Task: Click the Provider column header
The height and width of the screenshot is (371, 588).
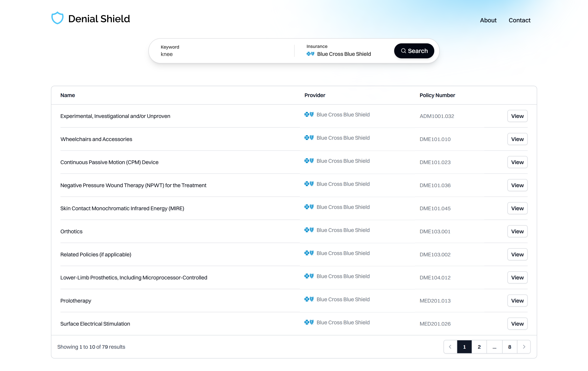Action: (x=315, y=95)
